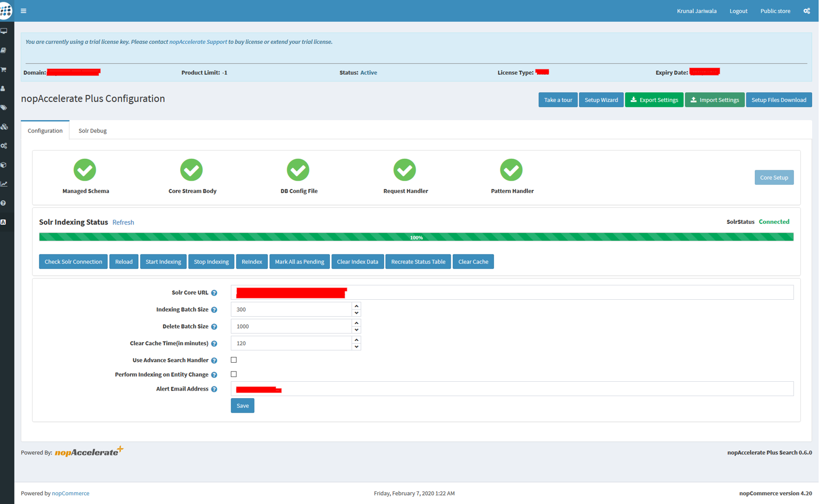
Task: Show help tooltip for Alert Email Address
Action: 214,389
